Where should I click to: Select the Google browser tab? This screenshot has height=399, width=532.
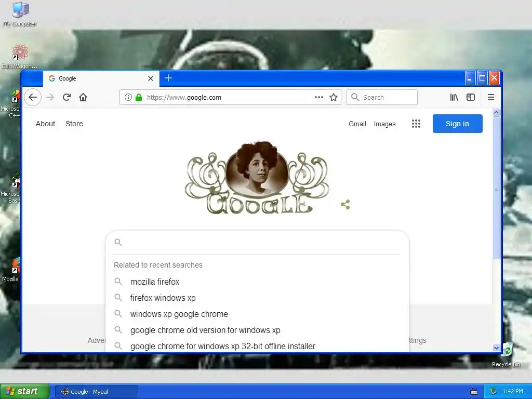(101, 78)
